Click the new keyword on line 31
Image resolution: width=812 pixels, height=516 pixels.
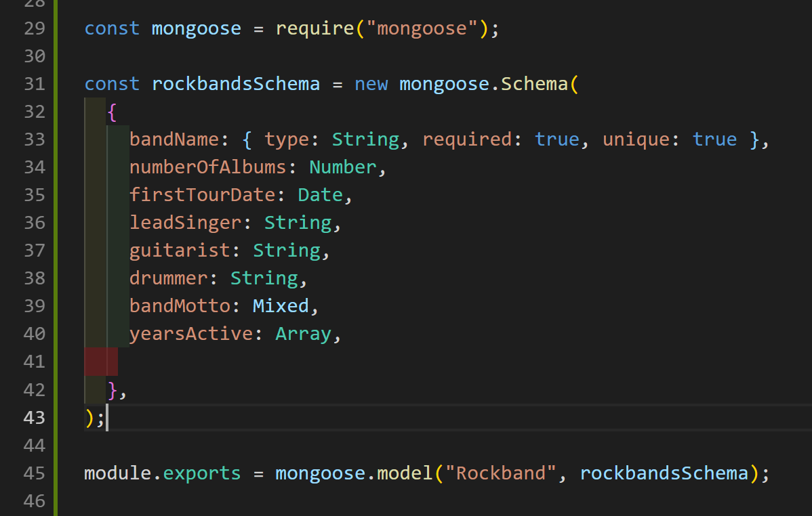371,83
